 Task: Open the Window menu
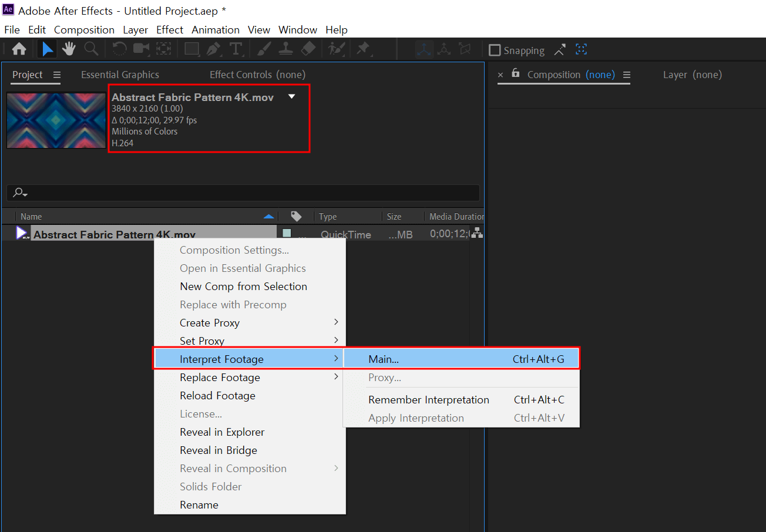(x=298, y=30)
